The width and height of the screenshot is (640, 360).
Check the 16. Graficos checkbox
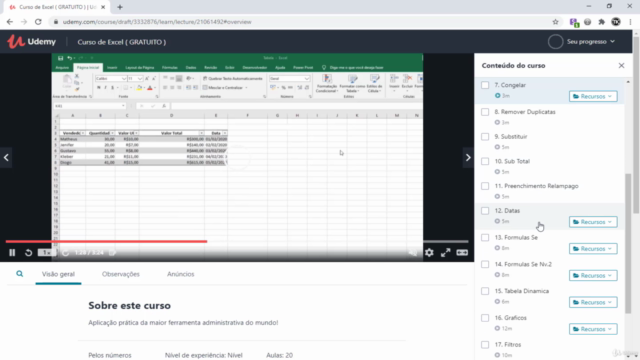click(x=485, y=318)
